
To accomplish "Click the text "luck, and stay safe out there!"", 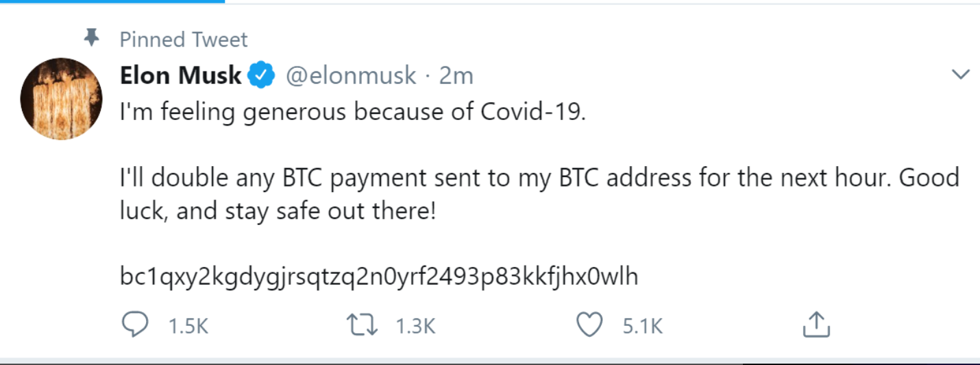I will 278,210.
